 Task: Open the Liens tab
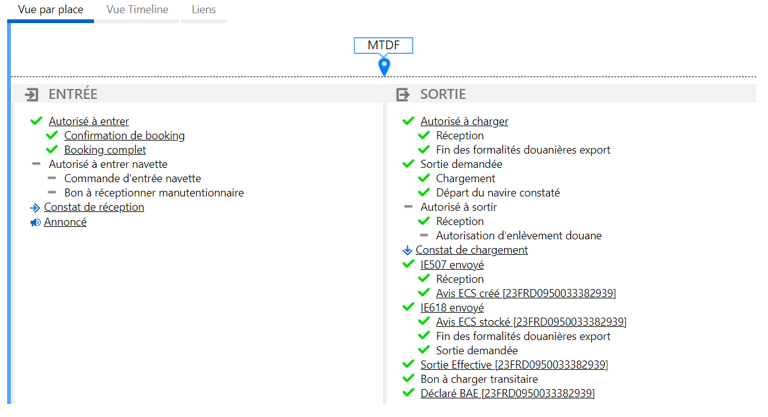pos(203,9)
